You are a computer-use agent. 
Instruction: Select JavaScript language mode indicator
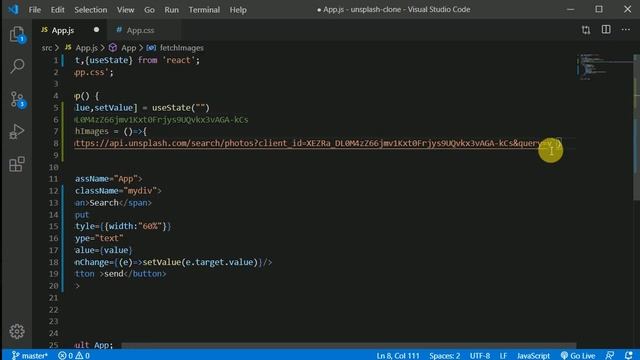[x=533, y=356]
